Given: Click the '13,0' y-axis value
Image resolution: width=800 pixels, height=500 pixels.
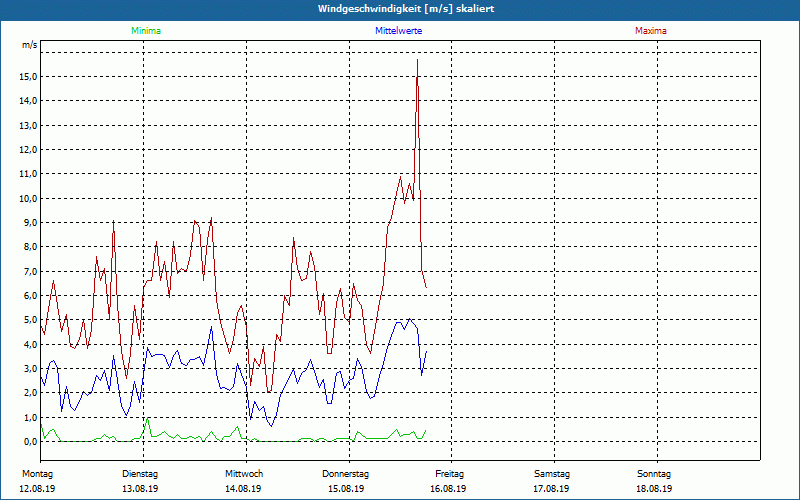Looking at the screenshot, I should (28, 126).
